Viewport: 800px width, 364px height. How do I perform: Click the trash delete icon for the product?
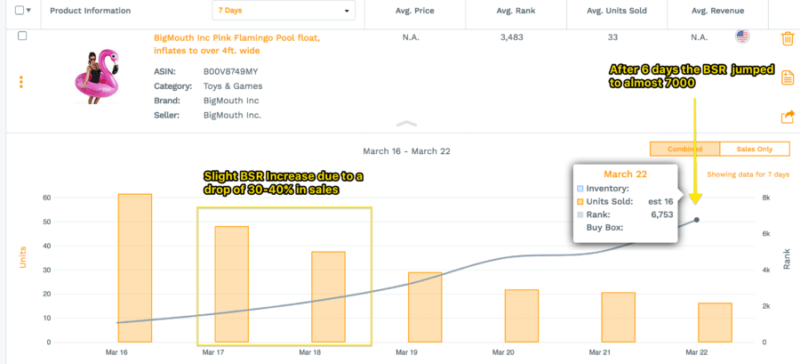click(x=788, y=38)
